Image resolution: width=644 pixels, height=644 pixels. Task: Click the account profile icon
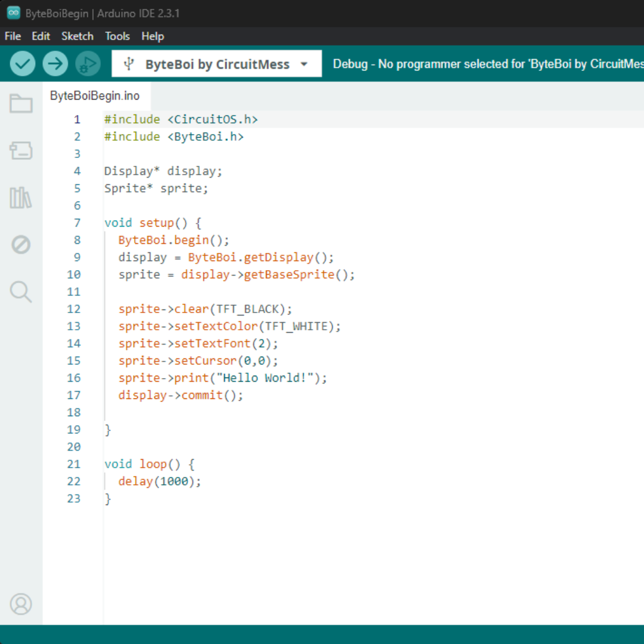(x=21, y=604)
